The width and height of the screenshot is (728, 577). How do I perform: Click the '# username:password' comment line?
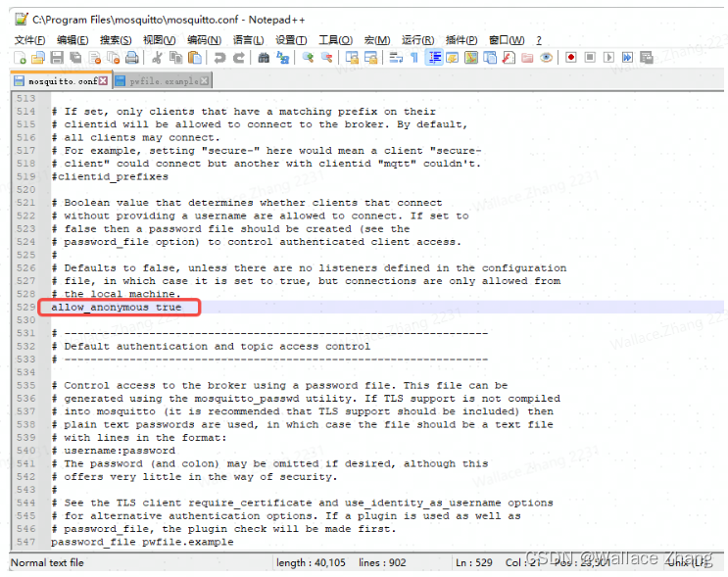(x=114, y=451)
